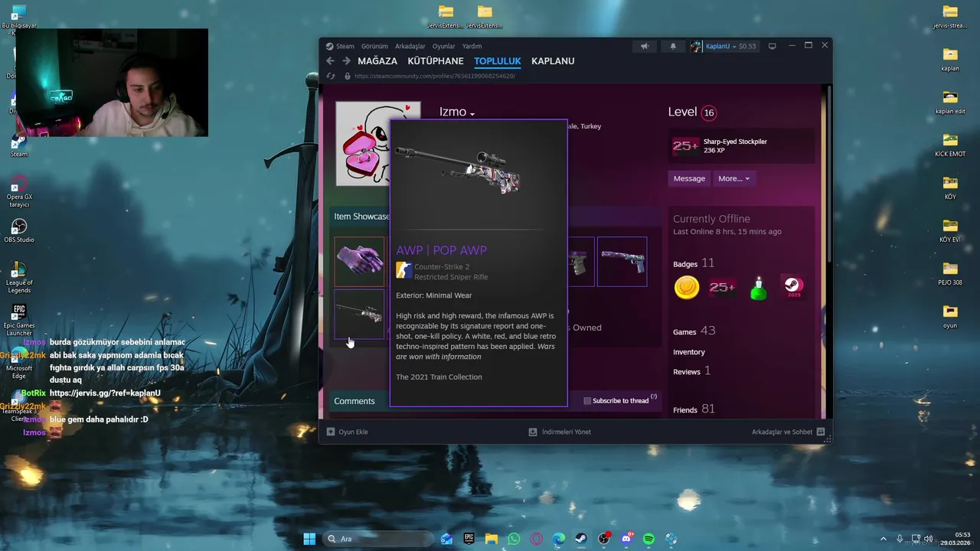The height and width of the screenshot is (551, 980).
Task: Click the Oyun Ekle plus icon
Action: 331,432
